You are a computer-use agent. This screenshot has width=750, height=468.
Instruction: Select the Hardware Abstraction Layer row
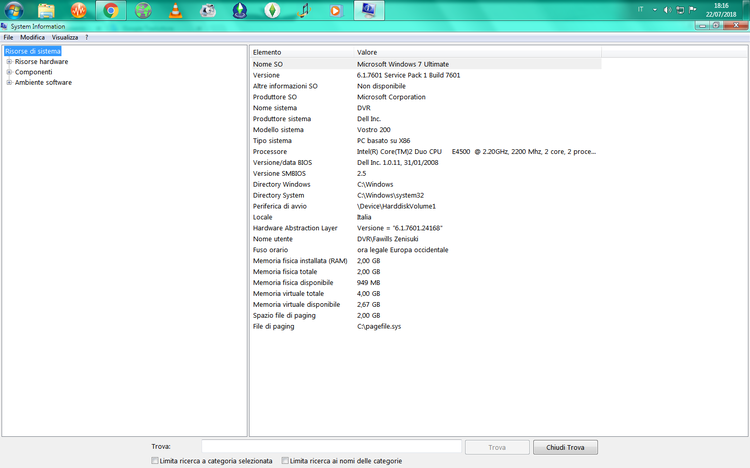[426, 228]
